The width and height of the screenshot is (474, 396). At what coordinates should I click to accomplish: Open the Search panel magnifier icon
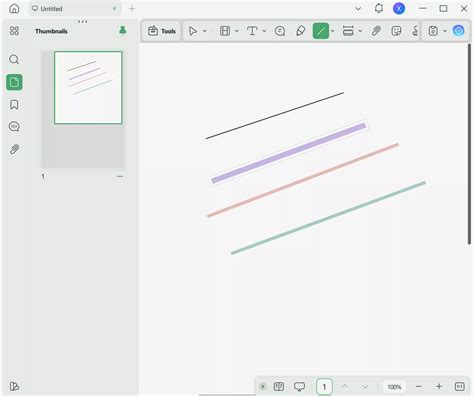(x=14, y=60)
